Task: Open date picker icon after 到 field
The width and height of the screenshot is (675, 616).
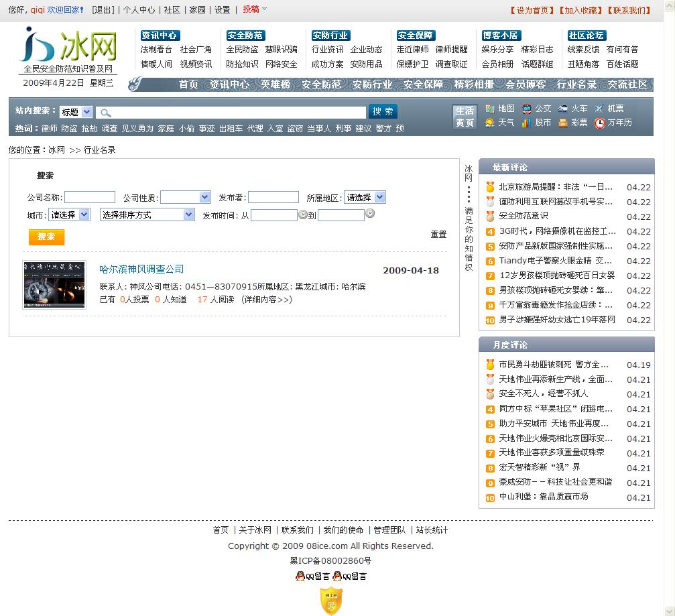Action: (370, 213)
